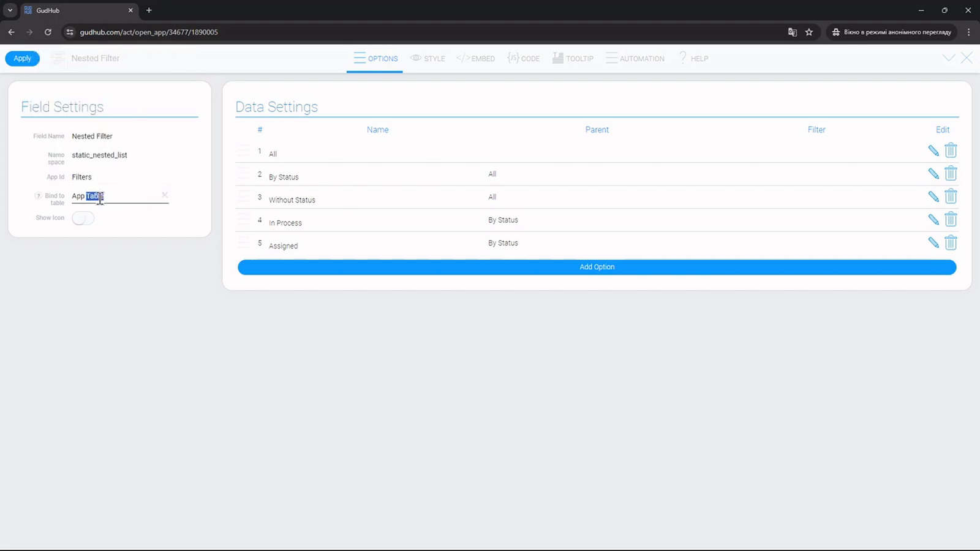The height and width of the screenshot is (551, 980).
Task: Clear the Bind to table value
Action: tap(164, 195)
